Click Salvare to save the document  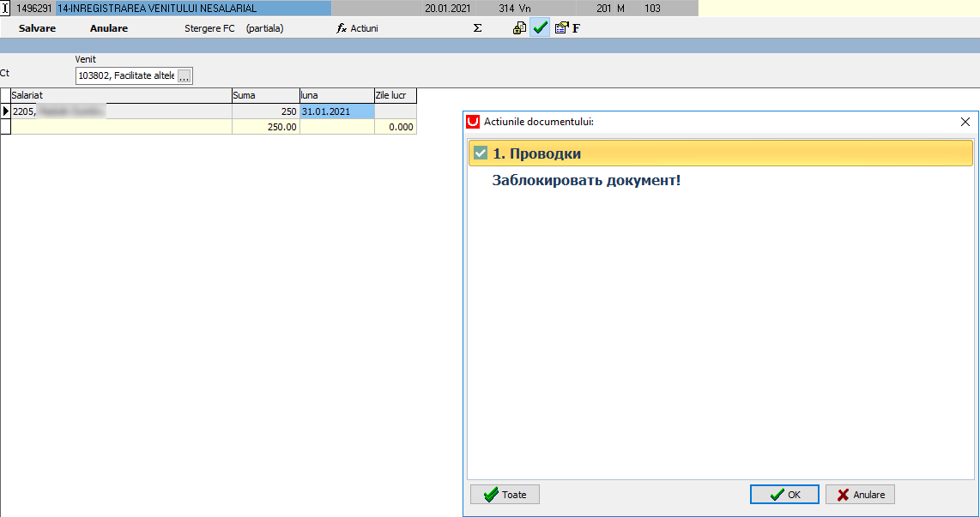[x=38, y=28]
